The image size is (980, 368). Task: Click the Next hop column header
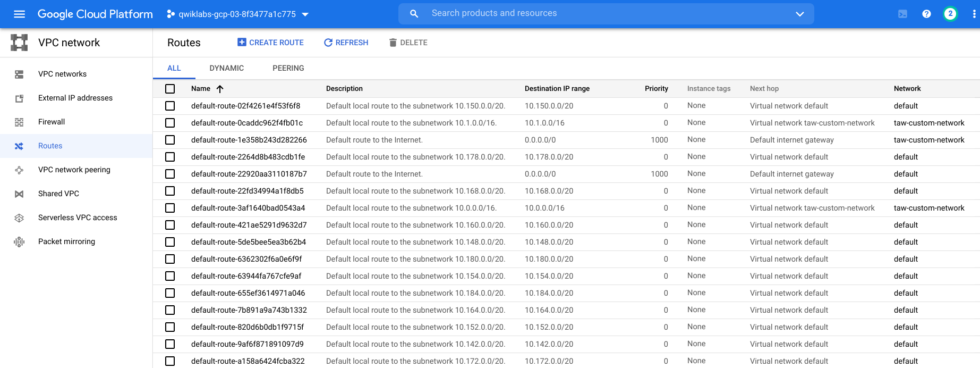click(x=764, y=89)
